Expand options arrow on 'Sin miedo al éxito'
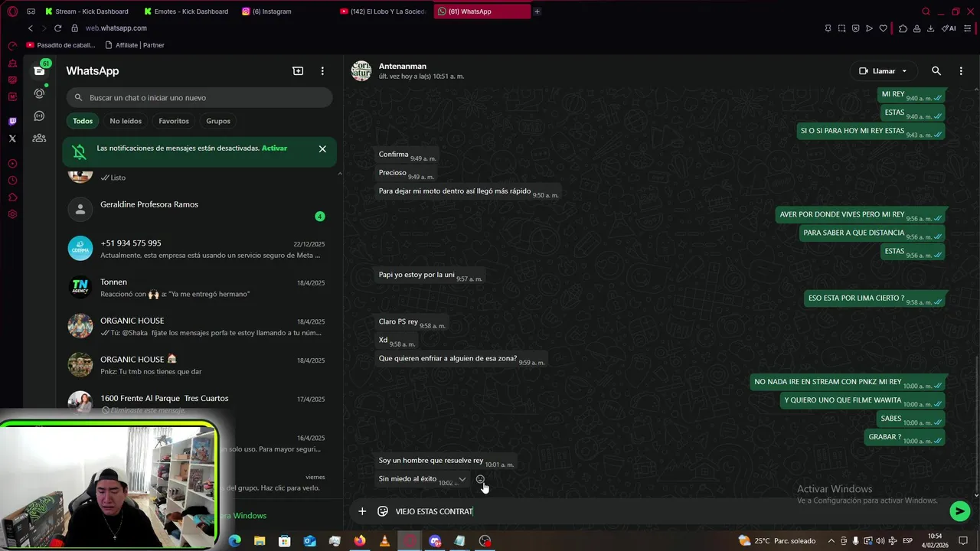Viewport: 980px width, 551px height. click(462, 479)
